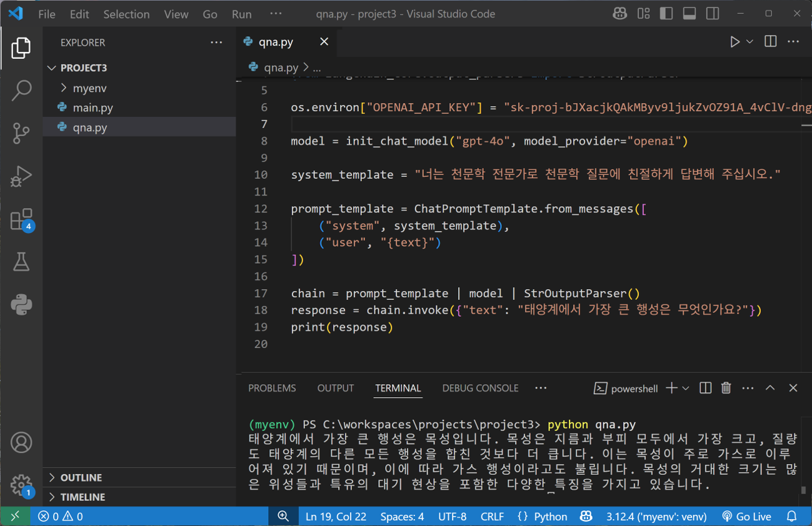Viewport: 812px width, 526px height.
Task: Open the Customize Layout icon
Action: click(x=643, y=14)
